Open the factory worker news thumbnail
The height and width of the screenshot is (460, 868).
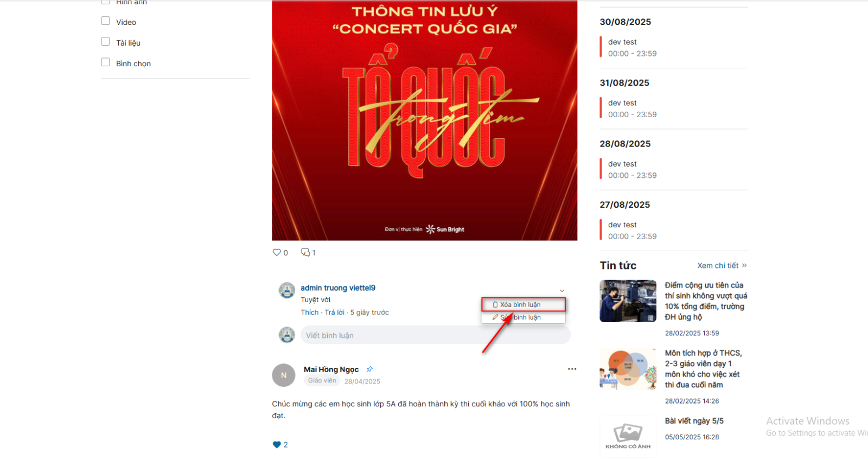point(628,301)
